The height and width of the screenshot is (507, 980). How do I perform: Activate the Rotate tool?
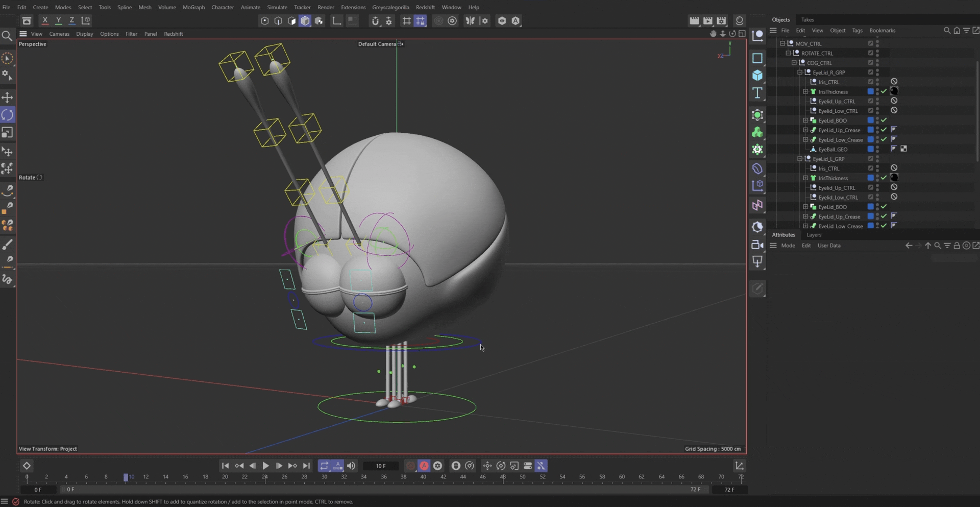tap(7, 115)
